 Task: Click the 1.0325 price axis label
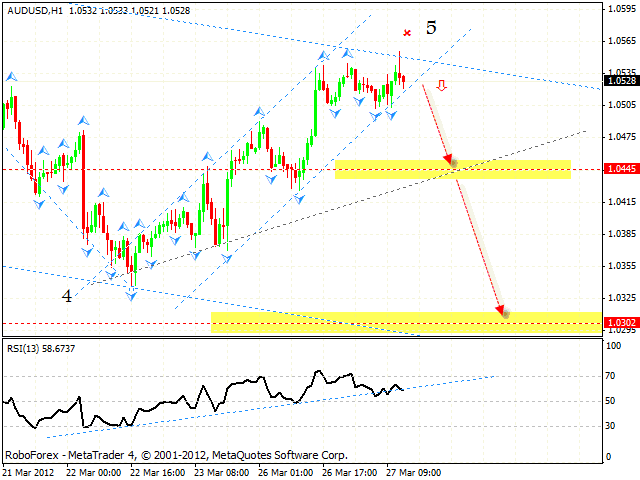(x=622, y=298)
